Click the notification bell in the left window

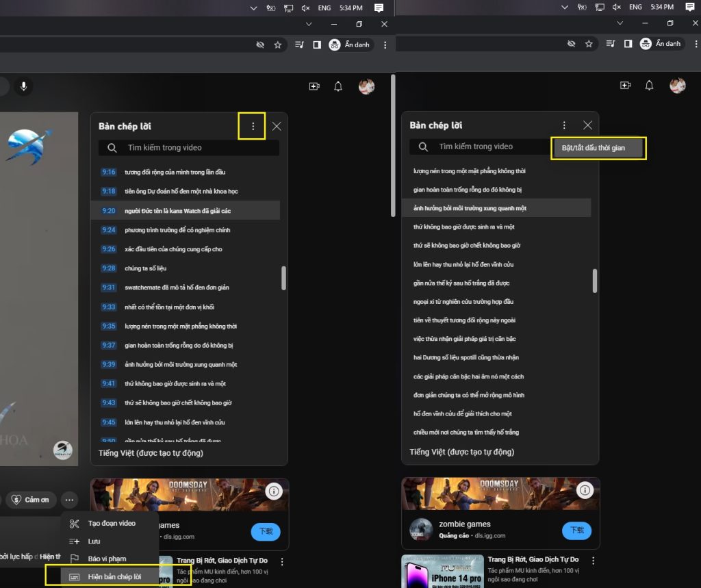pos(337,86)
